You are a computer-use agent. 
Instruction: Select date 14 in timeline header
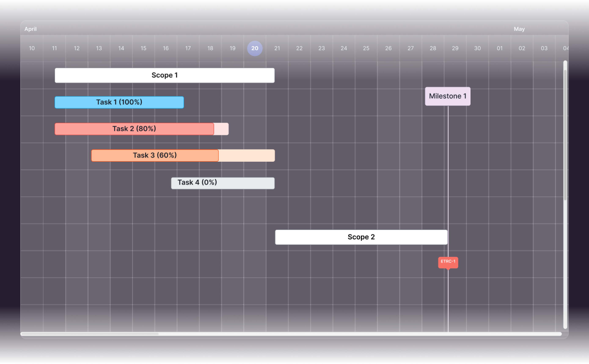tap(121, 48)
